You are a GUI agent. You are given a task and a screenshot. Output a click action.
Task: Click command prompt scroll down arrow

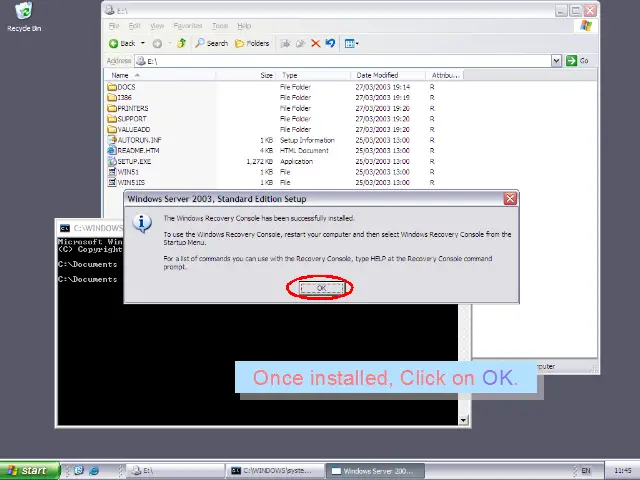(x=463, y=420)
